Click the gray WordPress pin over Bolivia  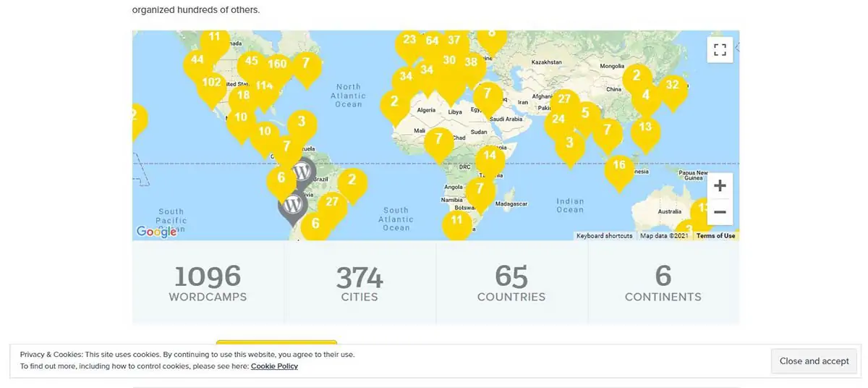[x=293, y=206]
